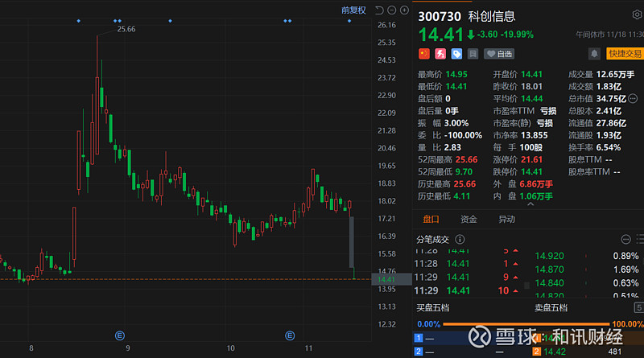Image resolution: width=644 pixels, height=358 pixels.
Task: Open the ellipsis menu in 分笔成交 panel
Action: pyautogui.click(x=626, y=240)
